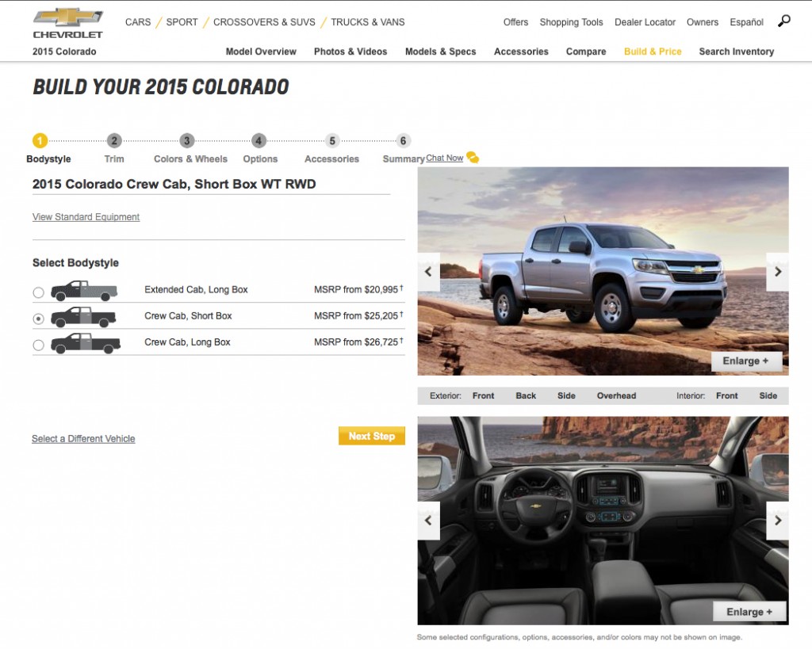The width and height of the screenshot is (812, 649).
Task: Select Extended Cab, Long Box radio button
Action: click(38, 292)
